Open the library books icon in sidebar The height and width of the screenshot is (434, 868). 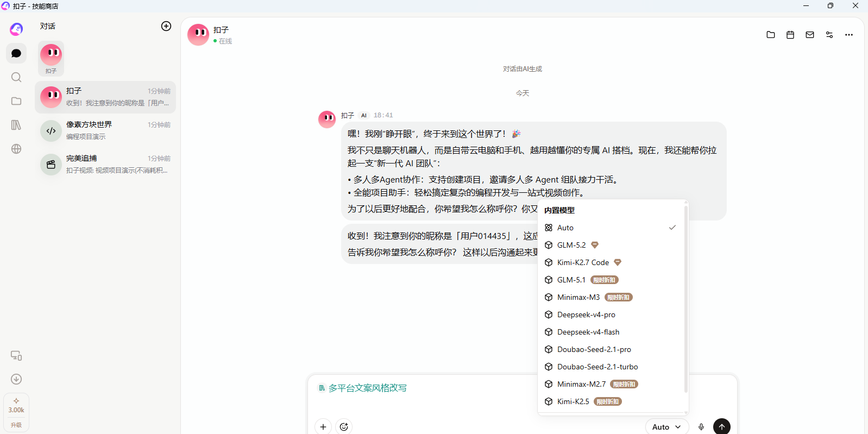[16, 125]
